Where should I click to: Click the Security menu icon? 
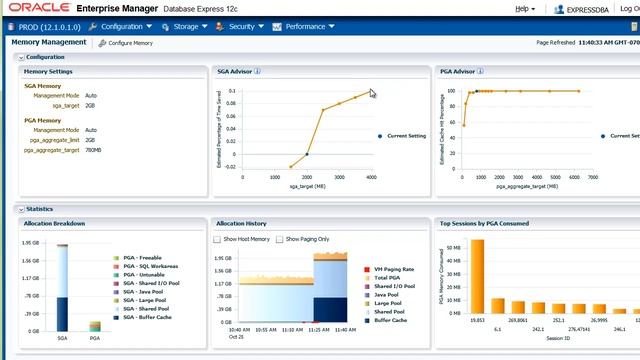[220, 27]
